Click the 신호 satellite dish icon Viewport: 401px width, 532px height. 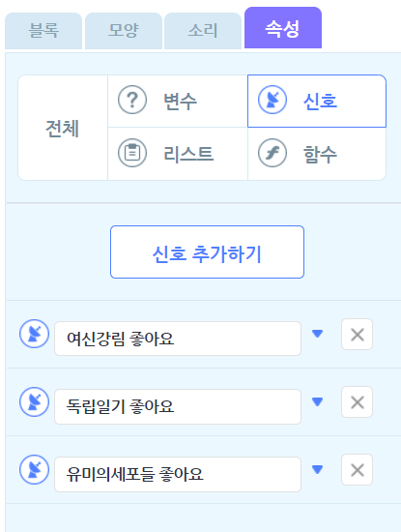point(272,100)
